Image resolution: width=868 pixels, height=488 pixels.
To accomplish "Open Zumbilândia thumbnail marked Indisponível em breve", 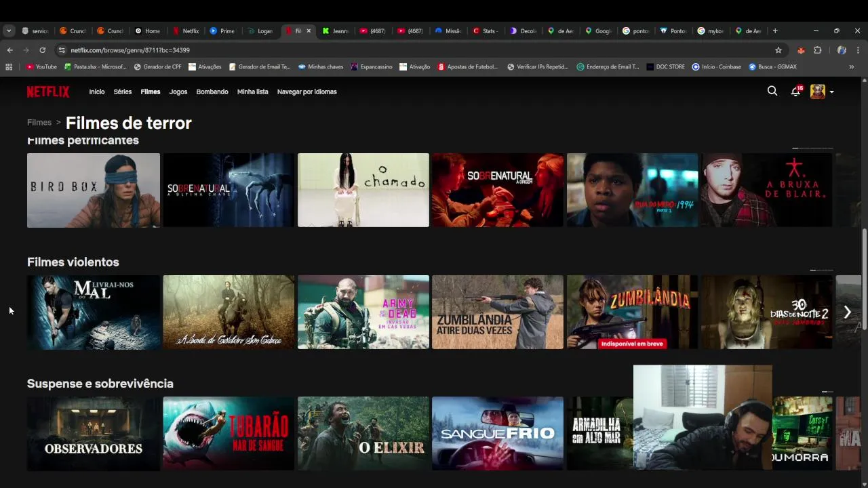I will coord(632,312).
